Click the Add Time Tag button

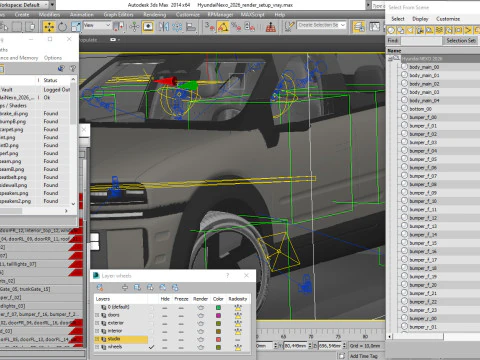pyautogui.click(x=363, y=356)
